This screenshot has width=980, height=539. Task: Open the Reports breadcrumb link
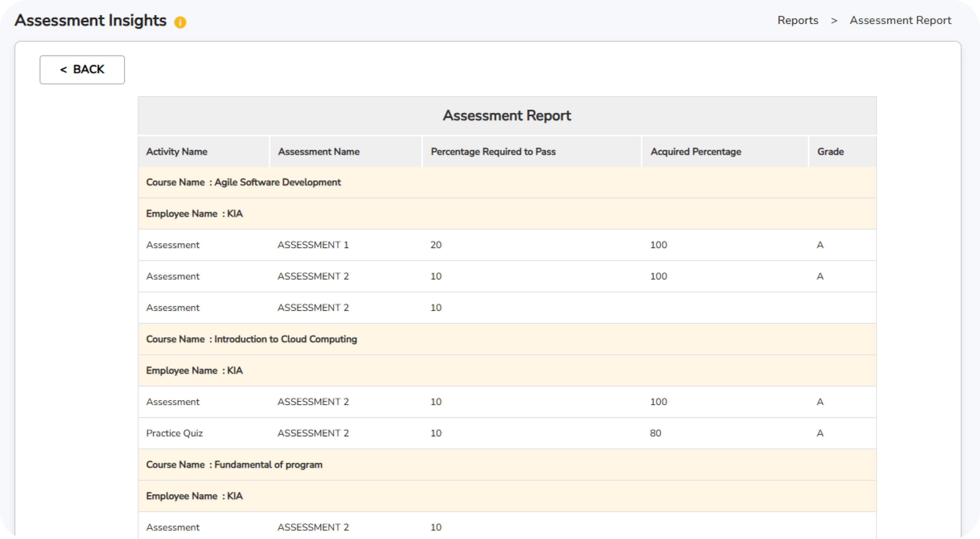pyautogui.click(x=798, y=20)
